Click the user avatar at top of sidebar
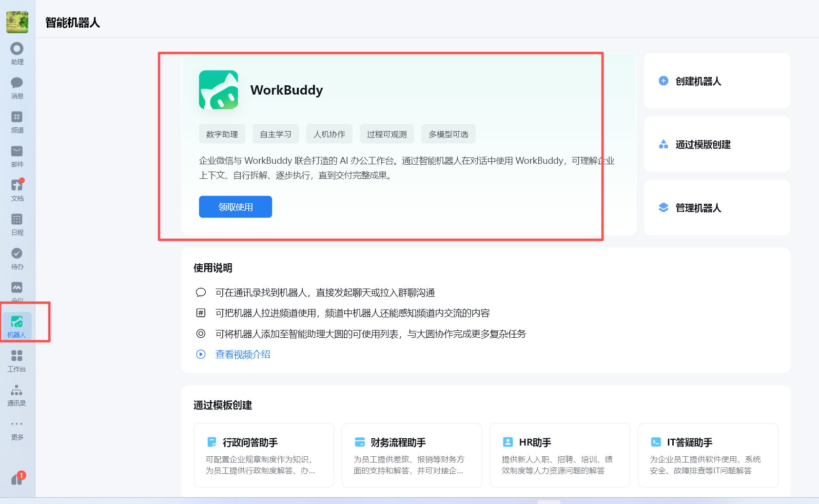 pos(17,22)
